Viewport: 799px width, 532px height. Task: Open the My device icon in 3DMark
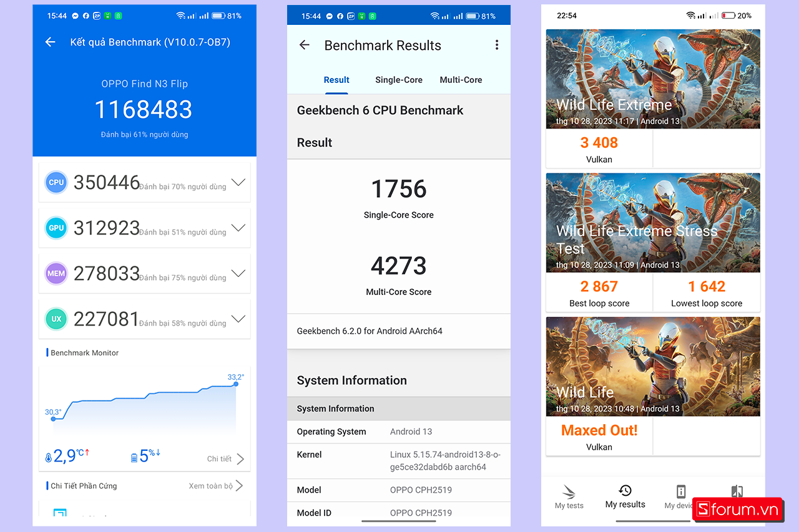tap(681, 491)
